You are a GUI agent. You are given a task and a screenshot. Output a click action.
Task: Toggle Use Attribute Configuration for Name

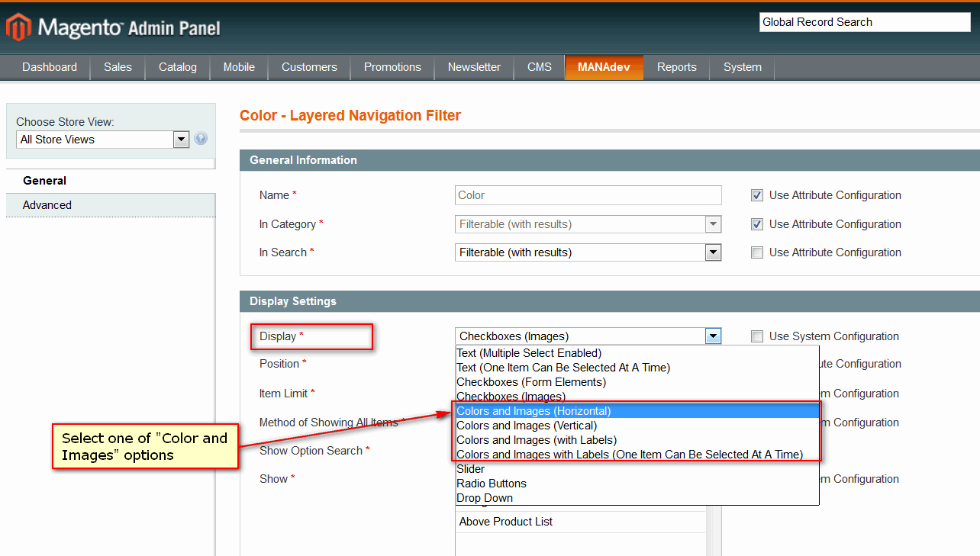click(757, 195)
